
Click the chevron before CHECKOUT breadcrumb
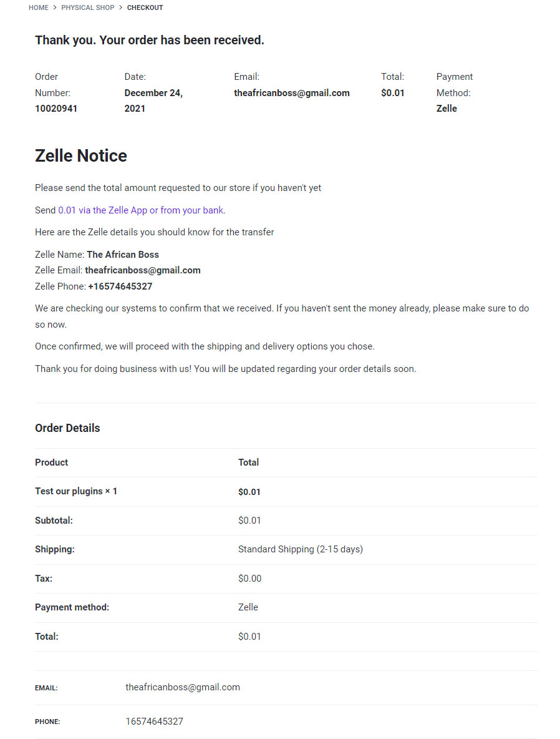point(120,7)
